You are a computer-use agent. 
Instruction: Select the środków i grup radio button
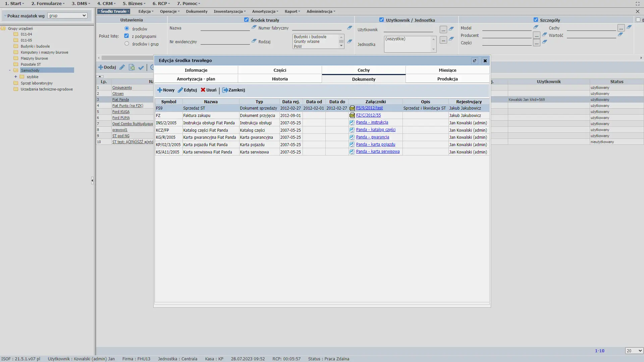click(x=127, y=44)
